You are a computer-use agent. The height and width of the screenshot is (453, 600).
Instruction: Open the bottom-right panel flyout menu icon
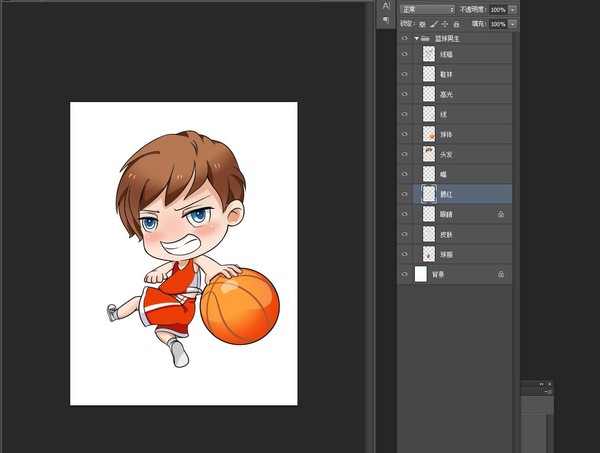[x=549, y=392]
